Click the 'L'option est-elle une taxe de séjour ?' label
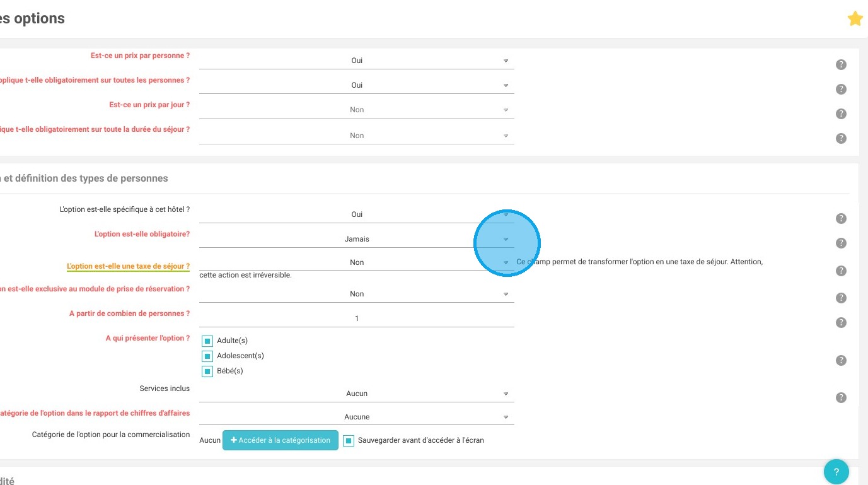This screenshot has width=868, height=485. 129,266
